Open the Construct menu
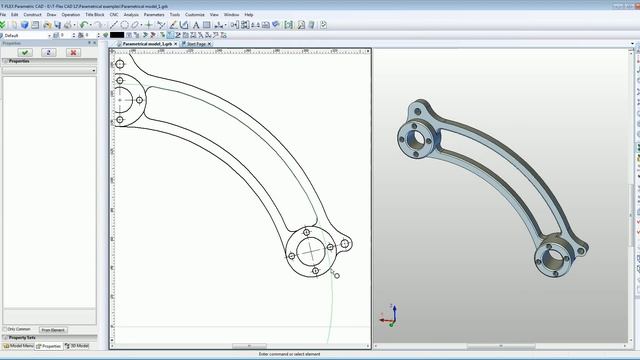Image resolution: width=640 pixels, height=360 pixels. click(33, 14)
